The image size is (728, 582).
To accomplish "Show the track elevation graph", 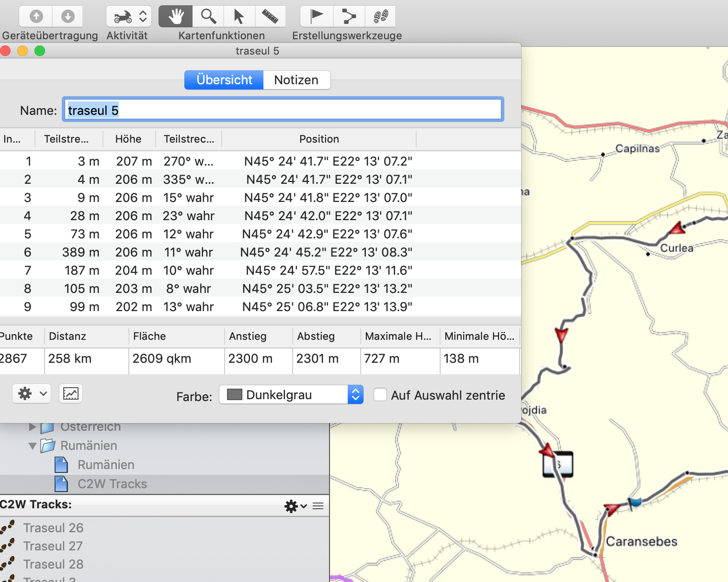I will [x=71, y=394].
